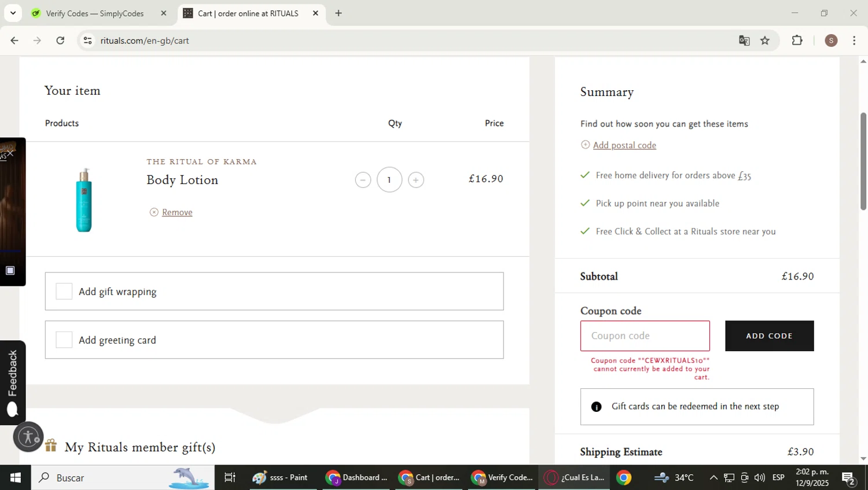The height and width of the screenshot is (490, 868).
Task: Close the Verify Codes tab
Action: (163, 13)
